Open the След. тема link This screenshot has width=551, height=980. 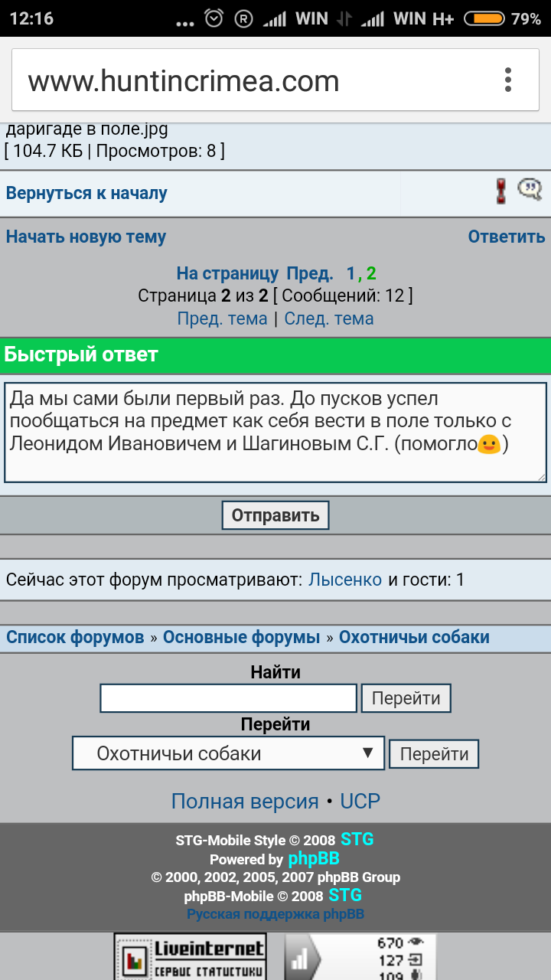click(329, 318)
